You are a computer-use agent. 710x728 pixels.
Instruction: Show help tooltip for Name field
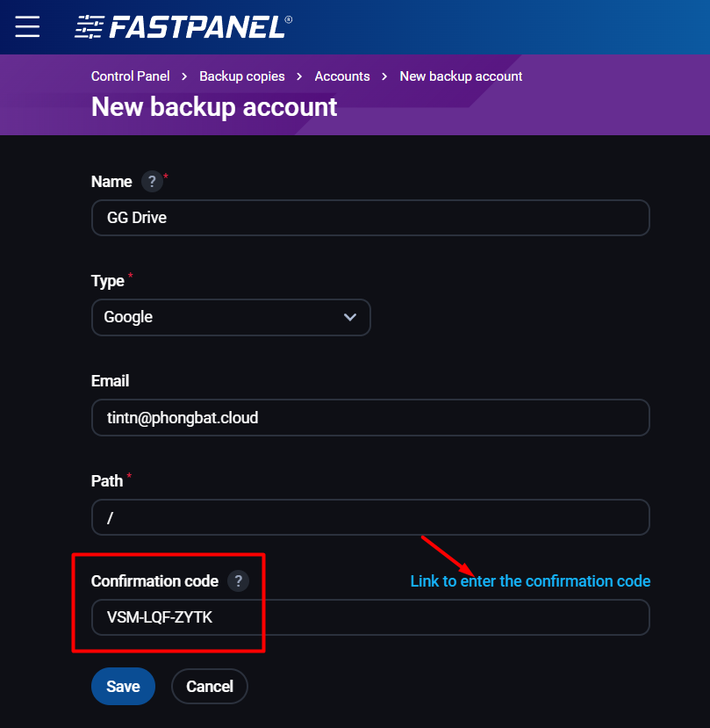tap(152, 182)
